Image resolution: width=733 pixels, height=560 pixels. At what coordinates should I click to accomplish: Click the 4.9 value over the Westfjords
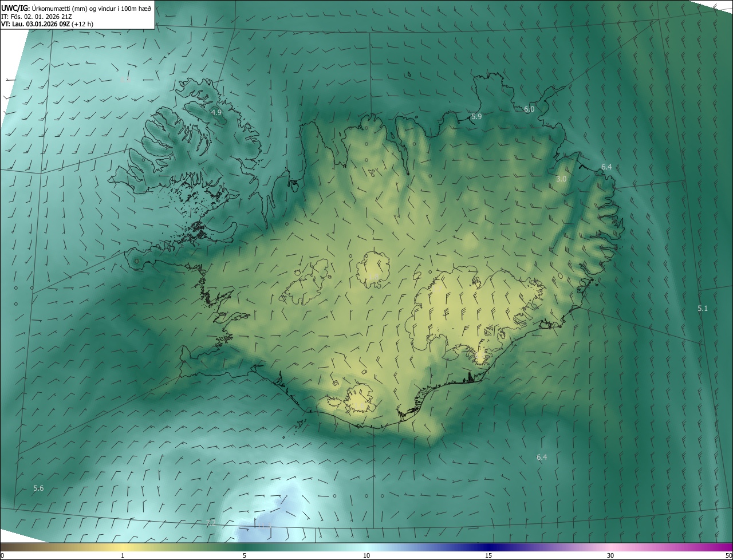point(216,113)
